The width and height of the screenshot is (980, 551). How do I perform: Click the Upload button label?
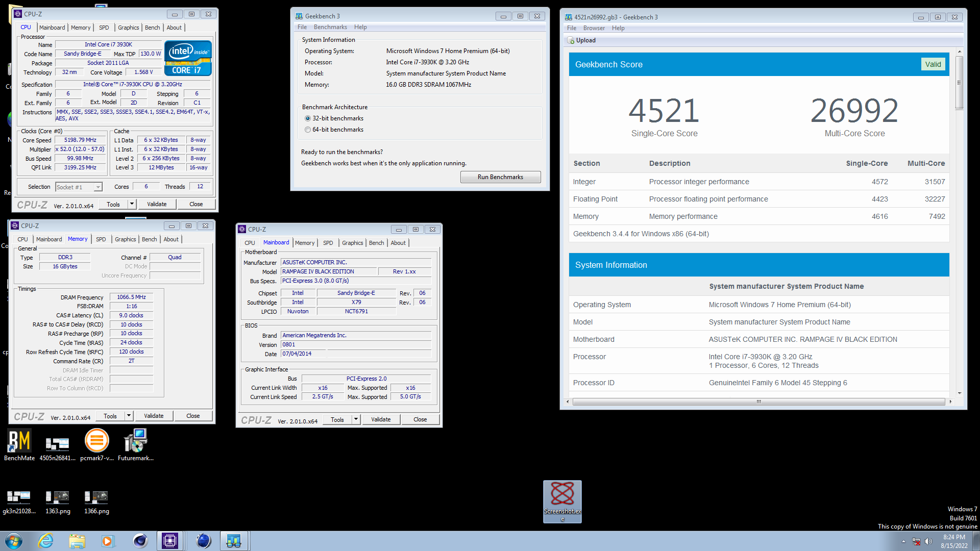click(x=586, y=40)
